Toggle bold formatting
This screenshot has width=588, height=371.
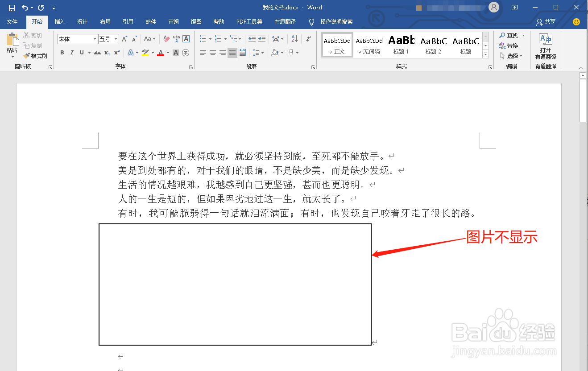click(x=62, y=53)
